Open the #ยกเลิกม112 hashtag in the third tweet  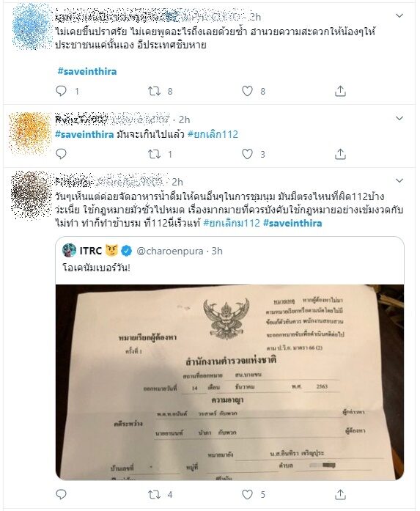pyautogui.click(x=232, y=223)
